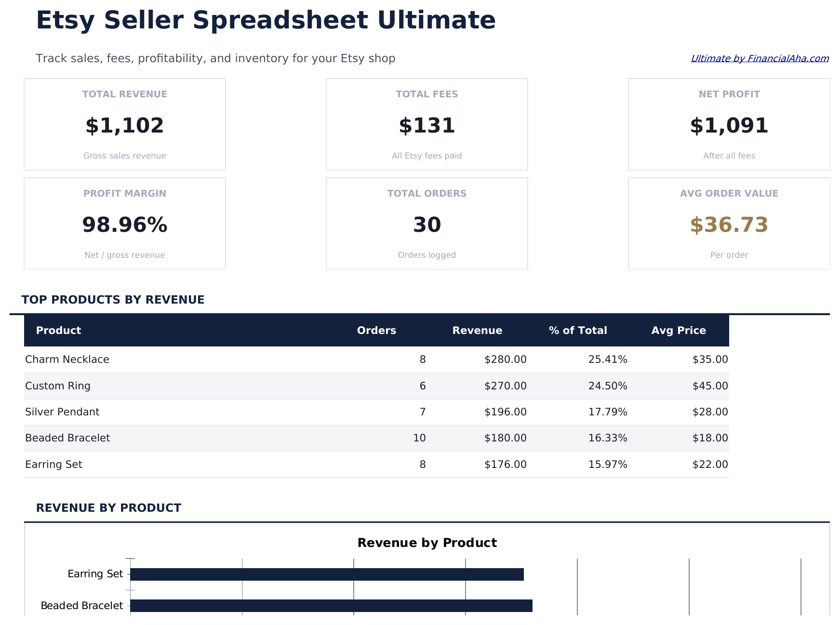The width and height of the screenshot is (840, 625).
Task: Sort by the Orders column header
Action: pyautogui.click(x=376, y=330)
